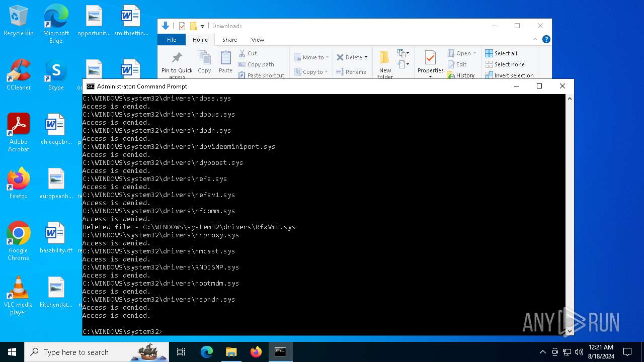
Task: Open Quick Access Toolbar customize dropdown
Action: tap(202, 26)
